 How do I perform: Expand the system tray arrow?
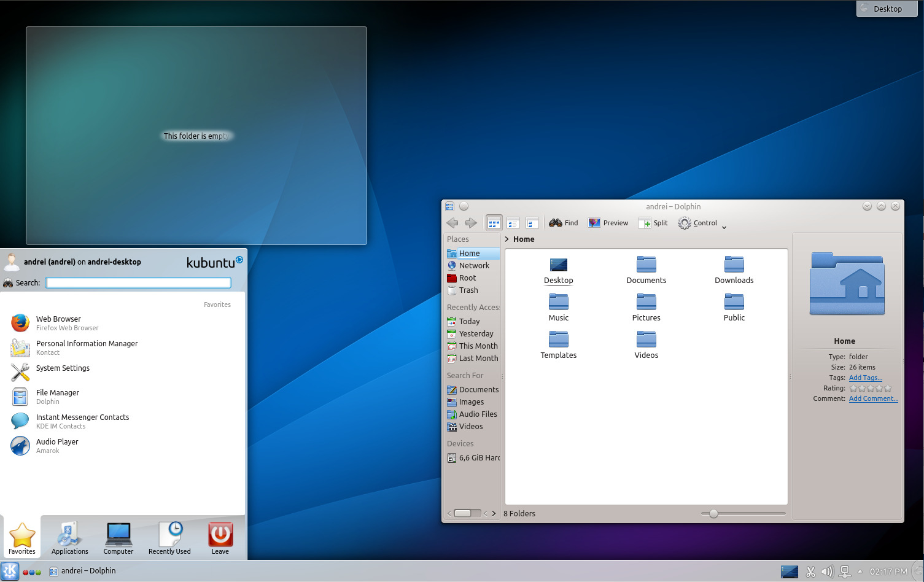pos(860,571)
